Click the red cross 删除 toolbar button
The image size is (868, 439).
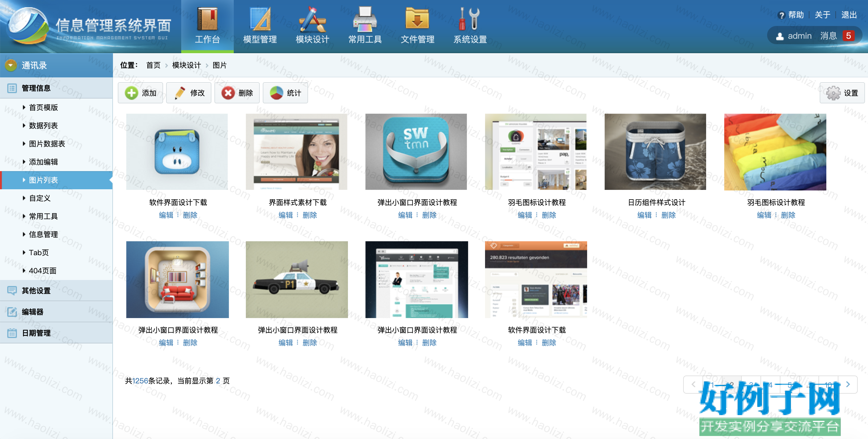pos(237,93)
